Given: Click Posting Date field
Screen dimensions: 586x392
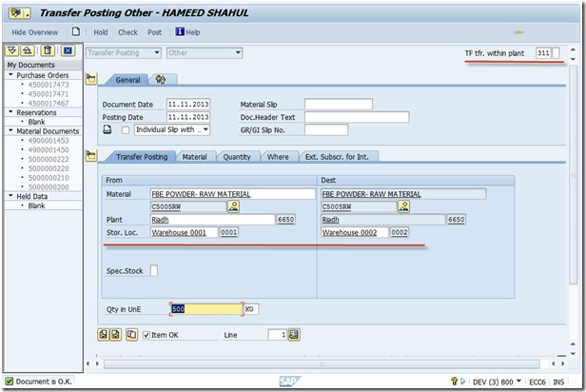Looking at the screenshot, I should pos(188,117).
